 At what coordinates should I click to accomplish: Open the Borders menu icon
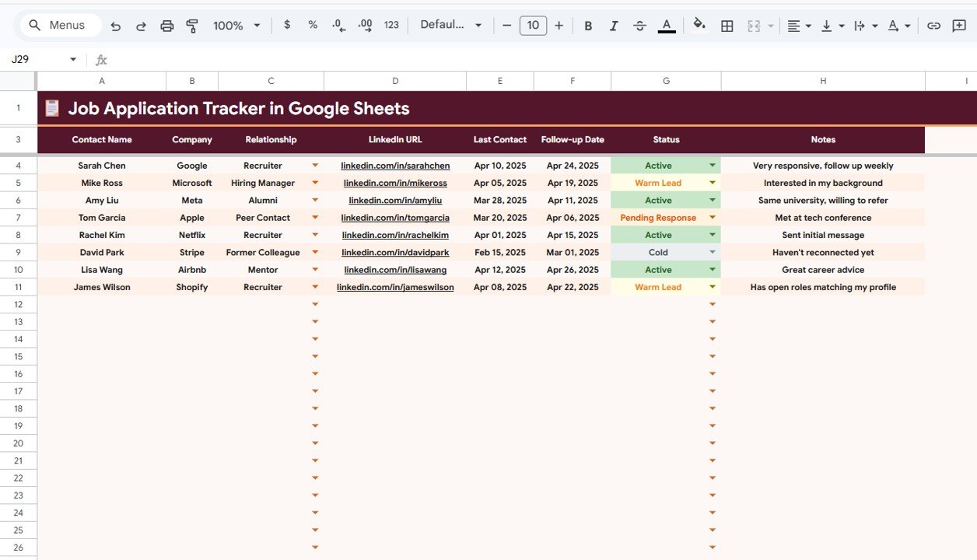(x=727, y=25)
